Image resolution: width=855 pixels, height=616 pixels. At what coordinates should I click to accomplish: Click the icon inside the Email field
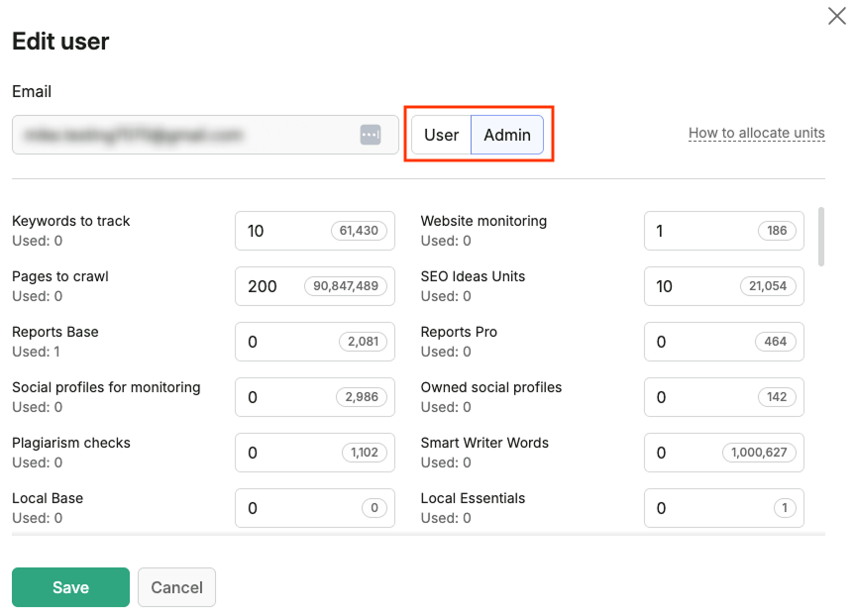(x=371, y=135)
